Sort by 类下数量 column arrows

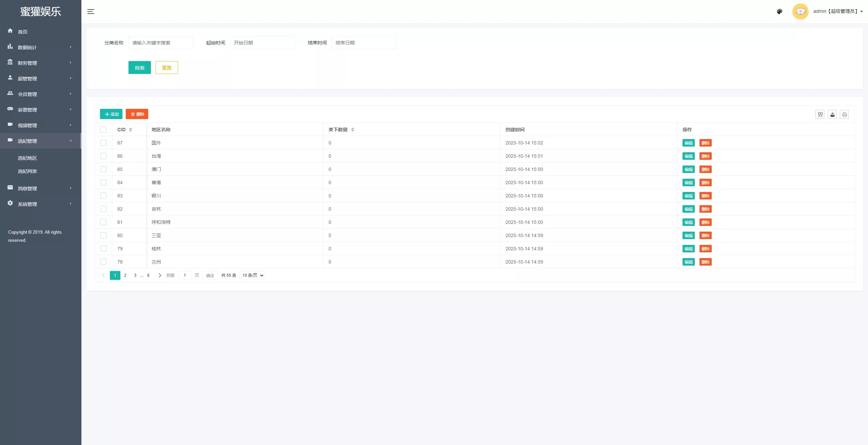pyautogui.click(x=353, y=130)
